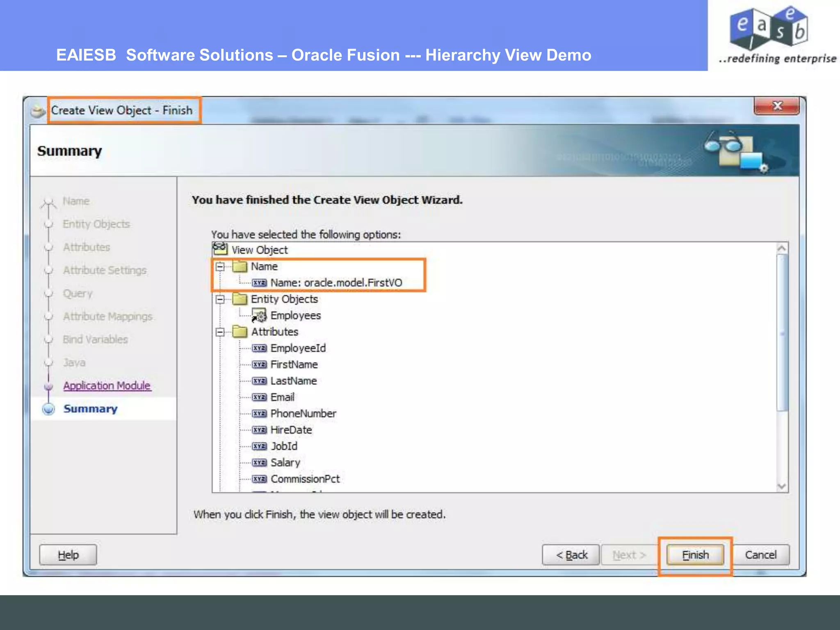Select the Attributes wizard step

coord(86,247)
